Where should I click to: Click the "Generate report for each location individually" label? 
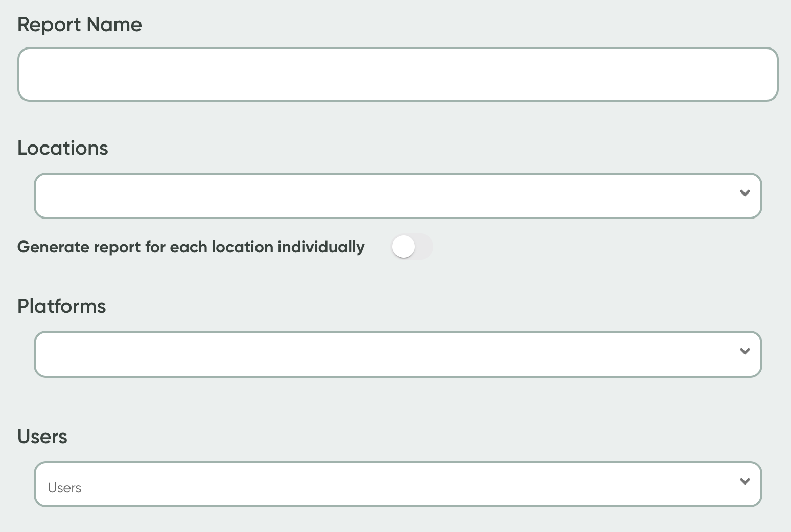(x=191, y=247)
